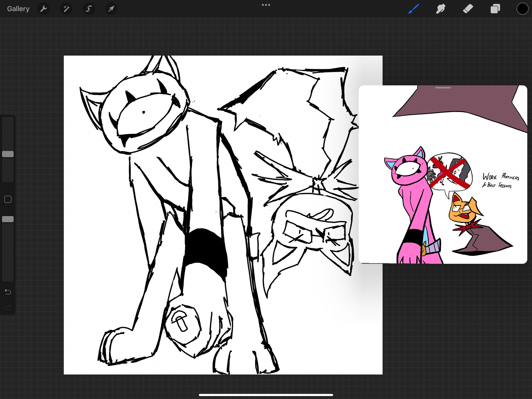Redo the last undone stroke
The image size is (532, 399).
pos(8,307)
